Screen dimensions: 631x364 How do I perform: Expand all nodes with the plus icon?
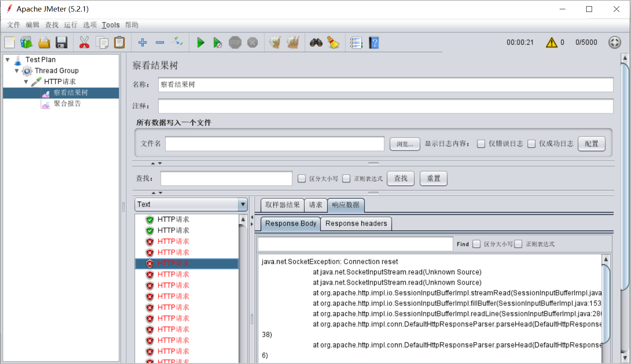pos(142,42)
